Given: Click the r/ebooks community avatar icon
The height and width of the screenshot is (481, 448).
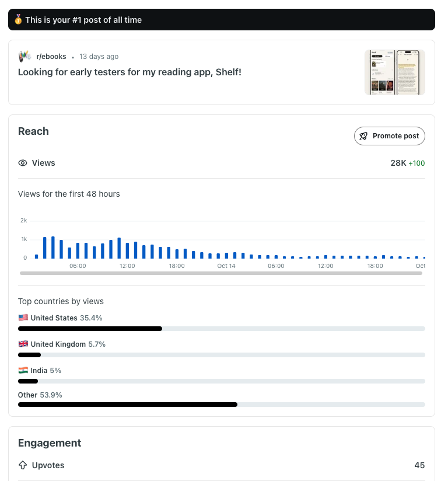Looking at the screenshot, I should click(24, 57).
